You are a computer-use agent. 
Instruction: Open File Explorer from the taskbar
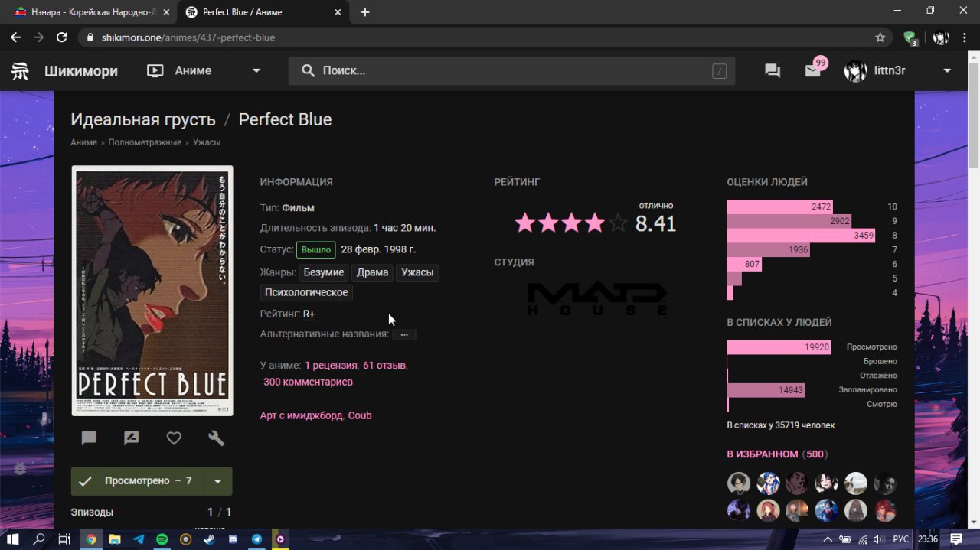point(114,539)
